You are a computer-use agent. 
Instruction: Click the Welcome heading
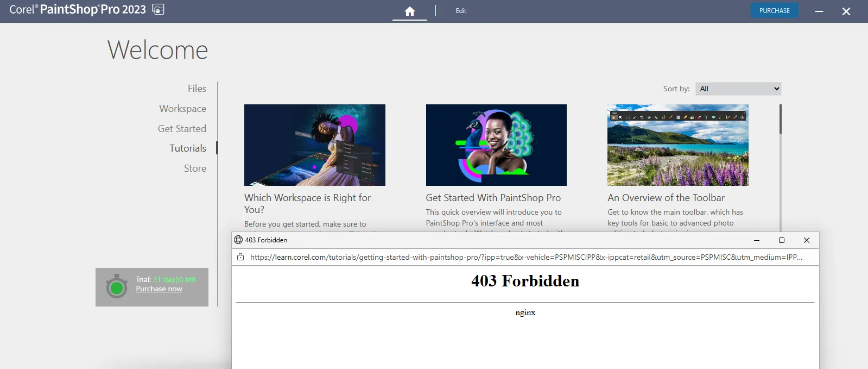point(157,50)
